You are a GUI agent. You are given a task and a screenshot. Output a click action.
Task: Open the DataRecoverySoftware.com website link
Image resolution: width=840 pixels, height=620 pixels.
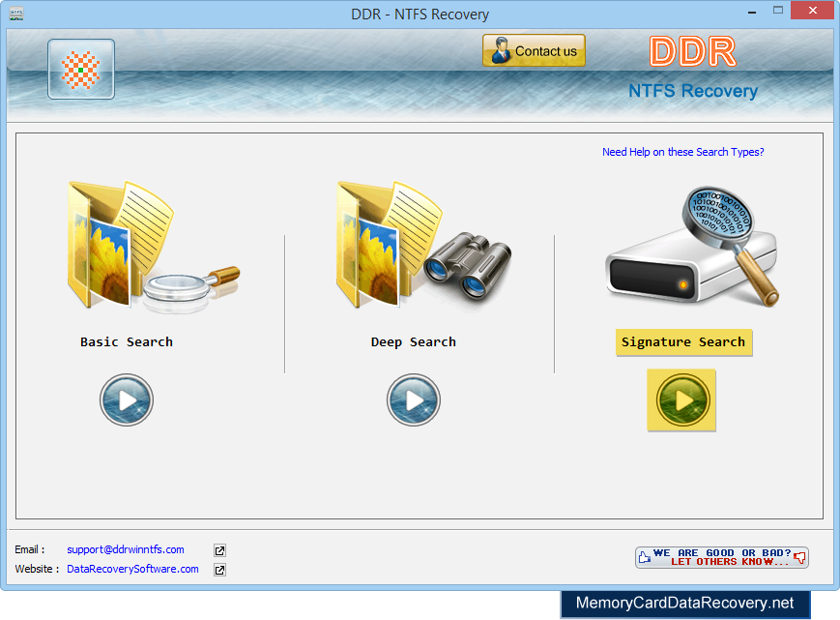(x=132, y=569)
